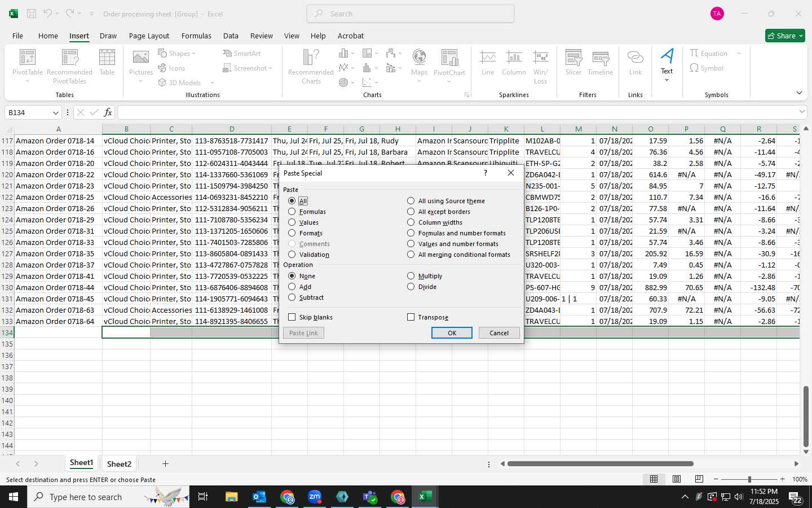Switch to Page Layout view icon
This screenshot has height=508, width=812.
[x=677, y=479]
